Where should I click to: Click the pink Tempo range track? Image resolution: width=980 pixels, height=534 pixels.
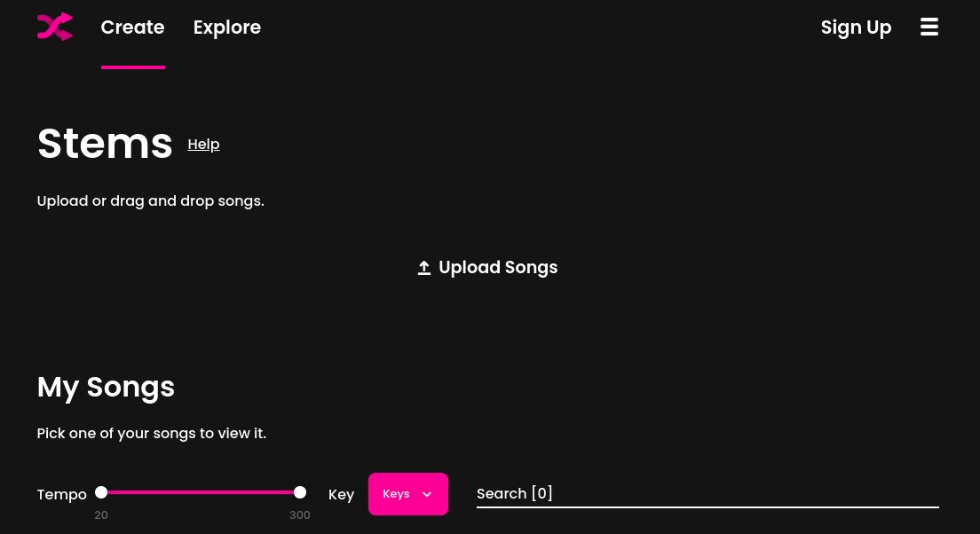[x=200, y=492]
